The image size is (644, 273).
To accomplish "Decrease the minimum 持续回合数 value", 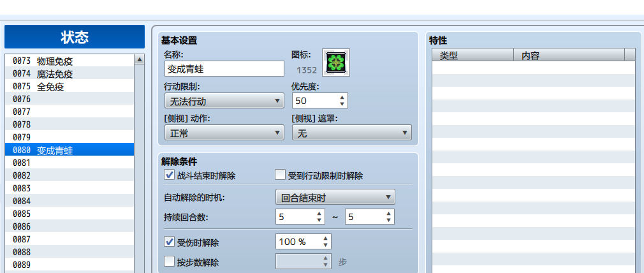I will pos(319,220).
